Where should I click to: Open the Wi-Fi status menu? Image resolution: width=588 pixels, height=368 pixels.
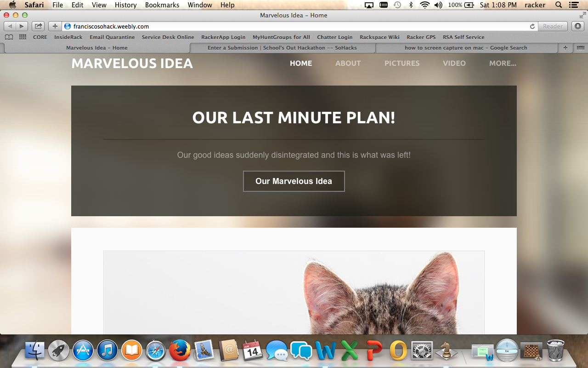425,5
